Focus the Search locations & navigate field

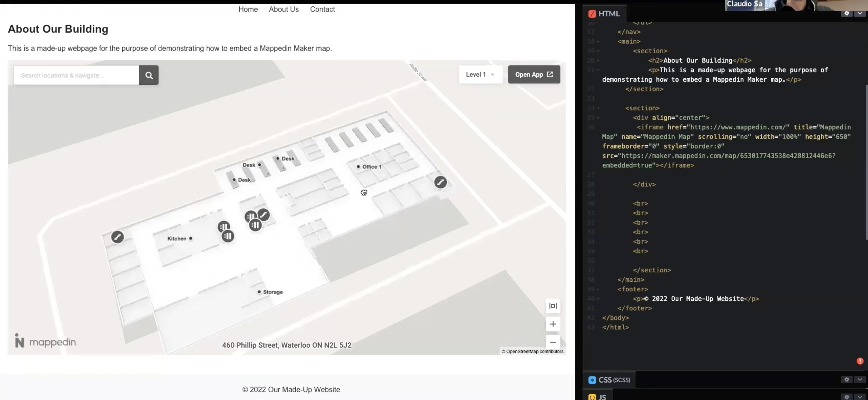point(76,75)
